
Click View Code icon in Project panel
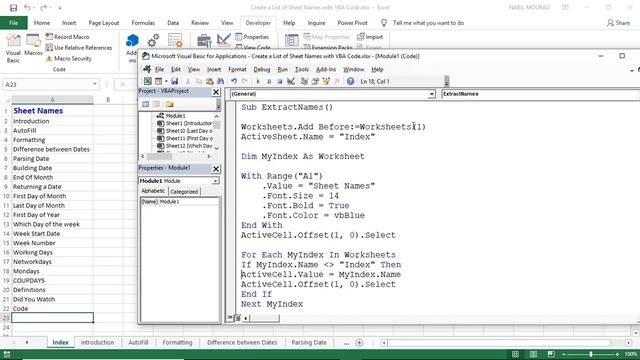click(x=145, y=104)
